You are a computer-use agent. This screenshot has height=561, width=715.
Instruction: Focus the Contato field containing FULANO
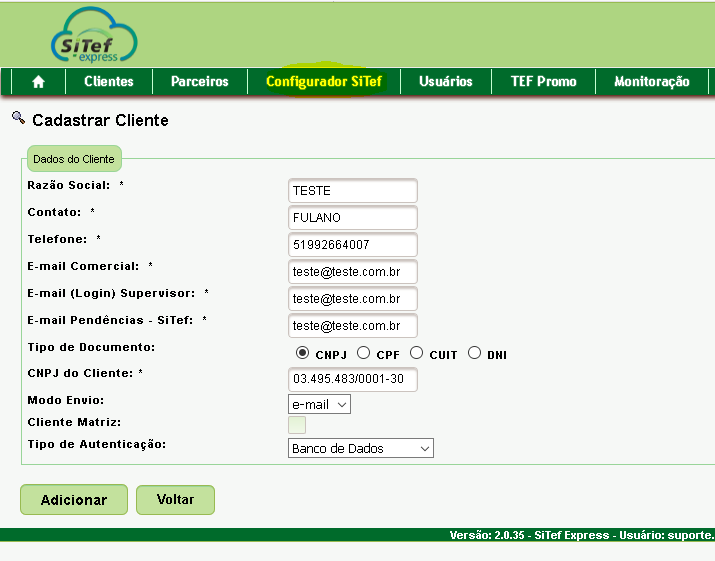click(353, 218)
